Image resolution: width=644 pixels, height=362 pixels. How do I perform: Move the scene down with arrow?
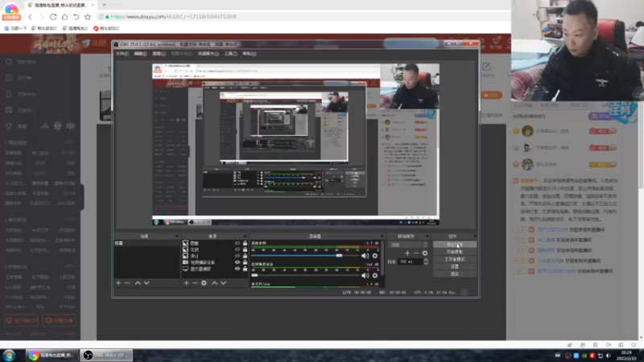click(x=147, y=283)
